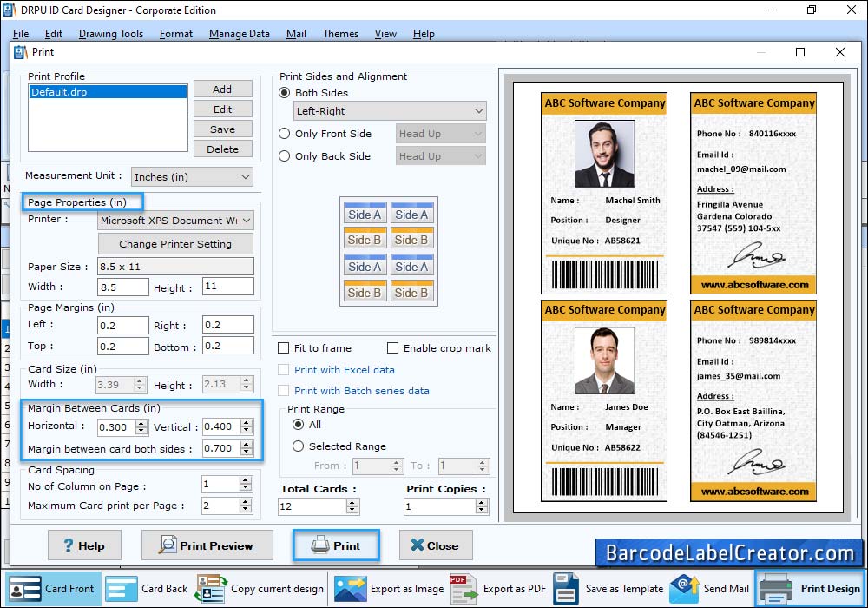This screenshot has height=608, width=868.
Task: Click James Doe card front preview
Action: (604, 400)
